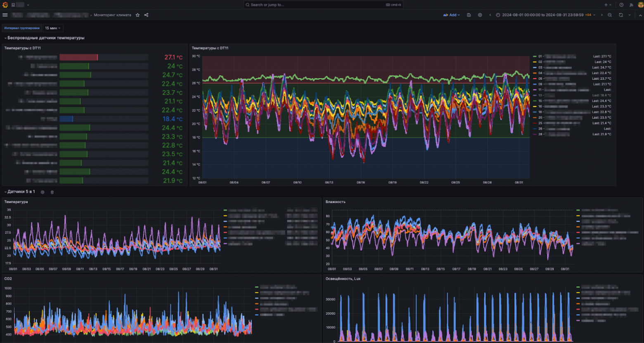644x343 pixels.
Task: Click the Search or jump to field
Action: click(x=323, y=5)
